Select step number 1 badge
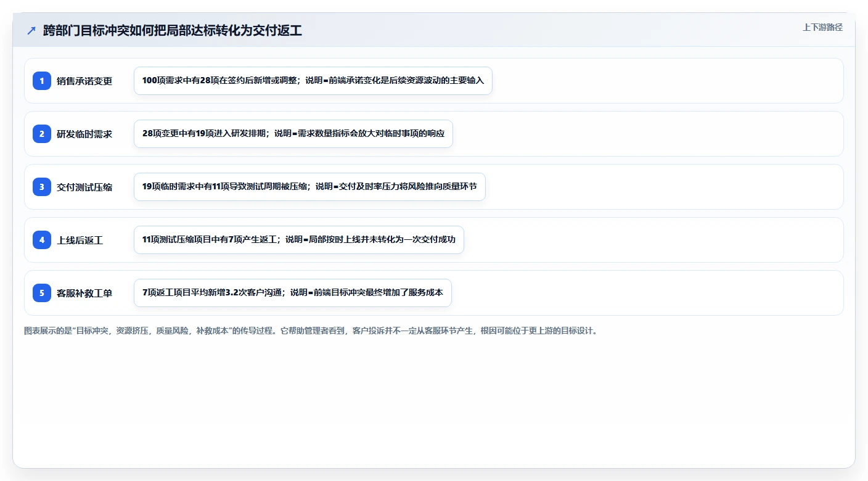The image size is (868, 481). coord(42,81)
